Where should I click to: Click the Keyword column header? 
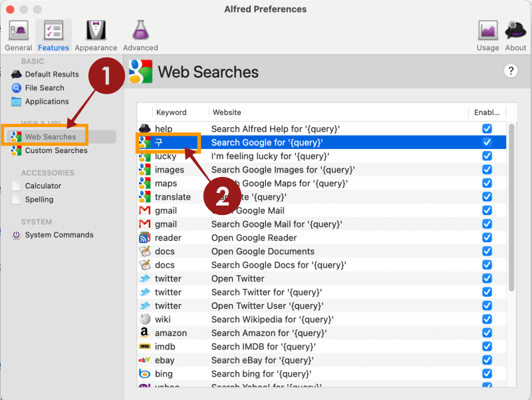172,112
